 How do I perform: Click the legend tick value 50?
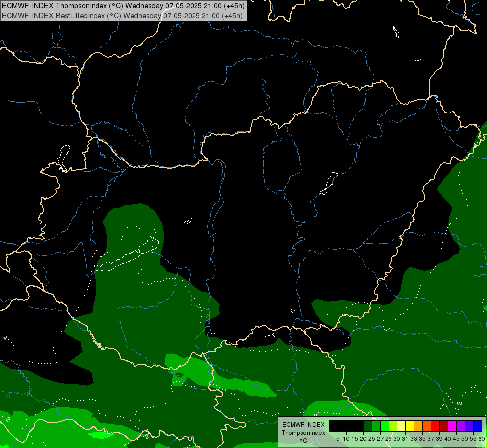tap(465, 439)
